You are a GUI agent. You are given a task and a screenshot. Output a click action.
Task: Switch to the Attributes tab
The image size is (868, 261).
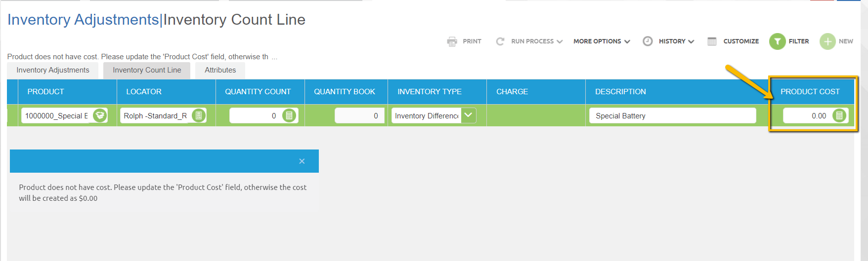[x=220, y=70]
